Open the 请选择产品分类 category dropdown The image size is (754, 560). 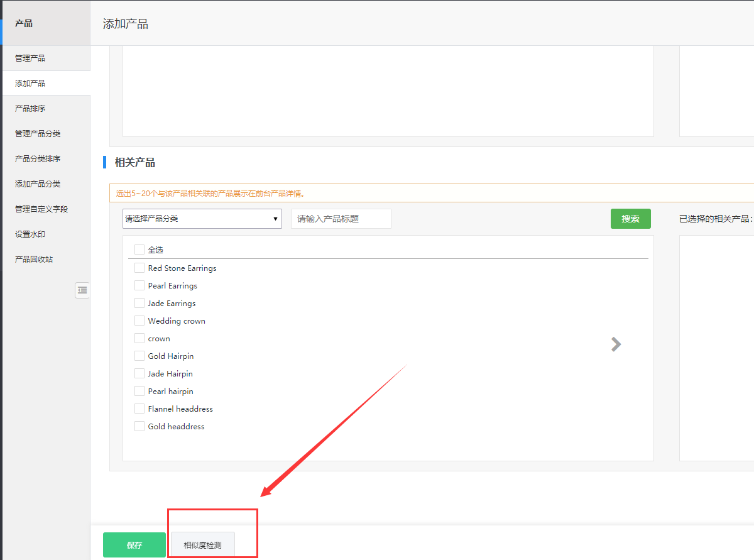click(202, 219)
